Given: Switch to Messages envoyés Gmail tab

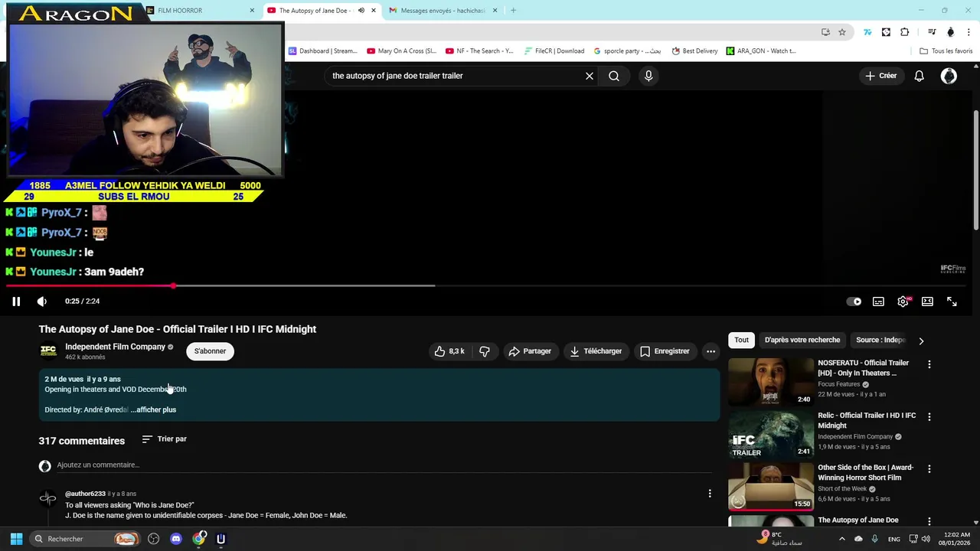Looking at the screenshot, I should 443,11.
